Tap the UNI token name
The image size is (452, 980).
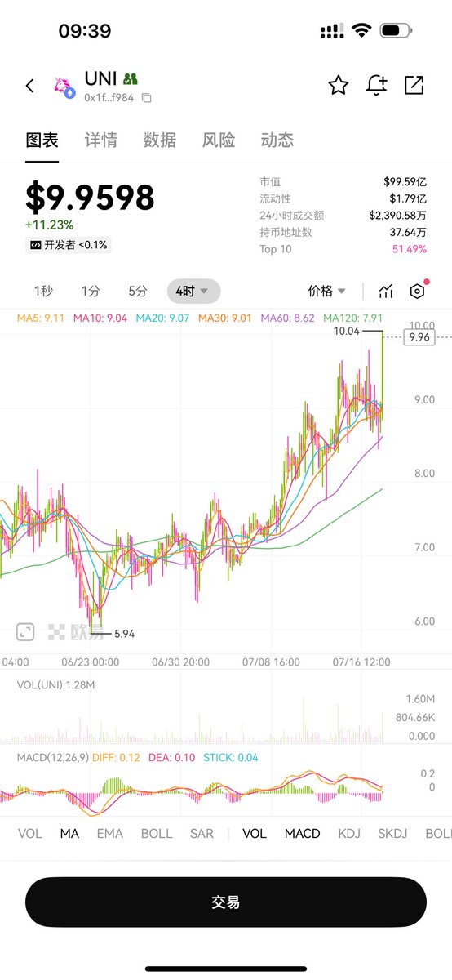coord(101,79)
